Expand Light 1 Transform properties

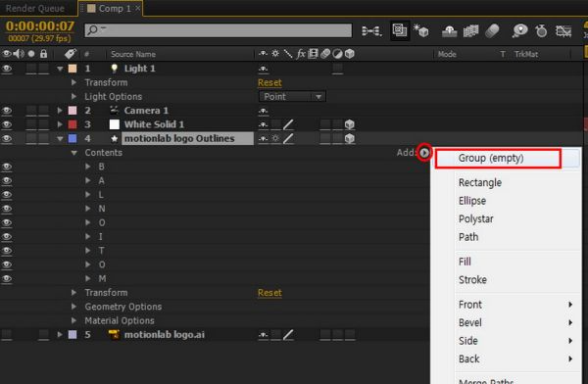click(x=73, y=82)
